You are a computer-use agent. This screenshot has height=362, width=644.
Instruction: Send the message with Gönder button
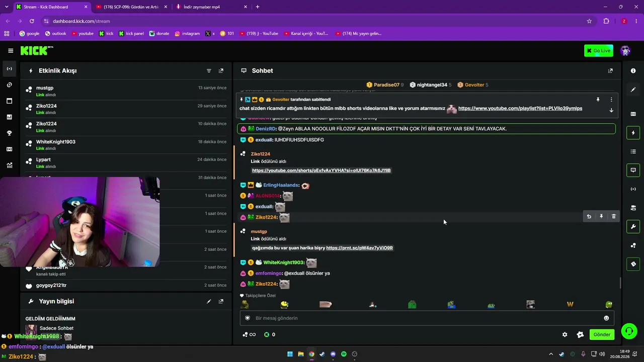pos(602,335)
